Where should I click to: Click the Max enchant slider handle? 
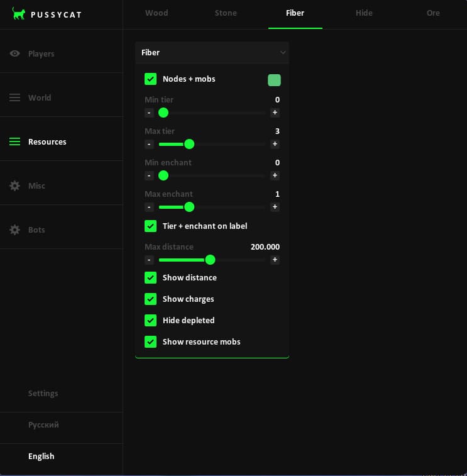click(189, 207)
